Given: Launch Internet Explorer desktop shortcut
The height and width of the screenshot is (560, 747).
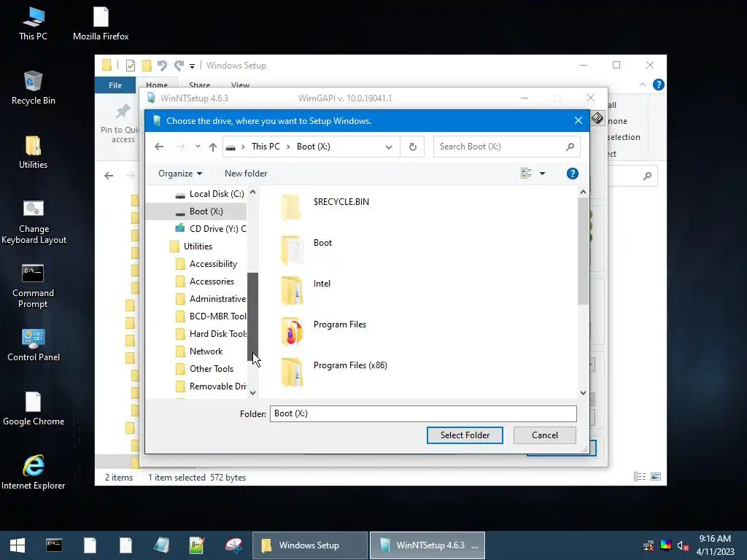Looking at the screenshot, I should click(34, 472).
